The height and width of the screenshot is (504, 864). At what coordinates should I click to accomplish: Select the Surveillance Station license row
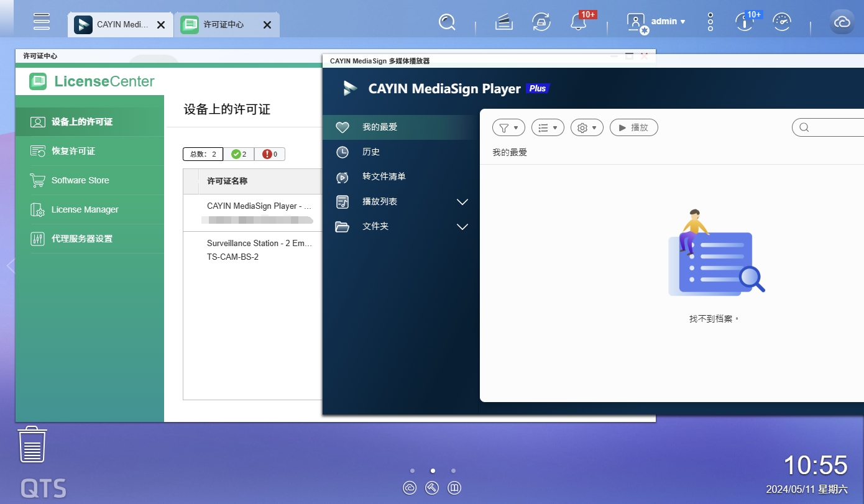tap(252, 250)
